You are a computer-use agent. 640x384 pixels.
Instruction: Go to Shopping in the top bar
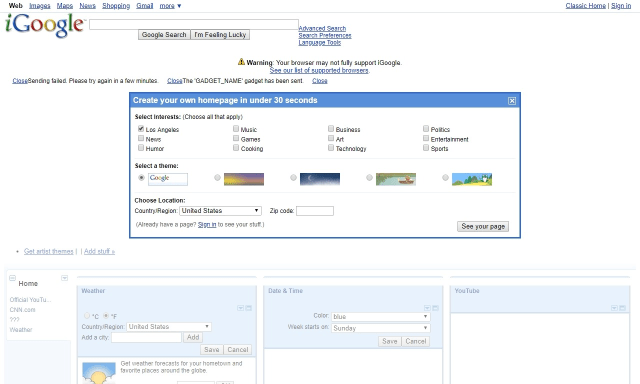click(116, 6)
